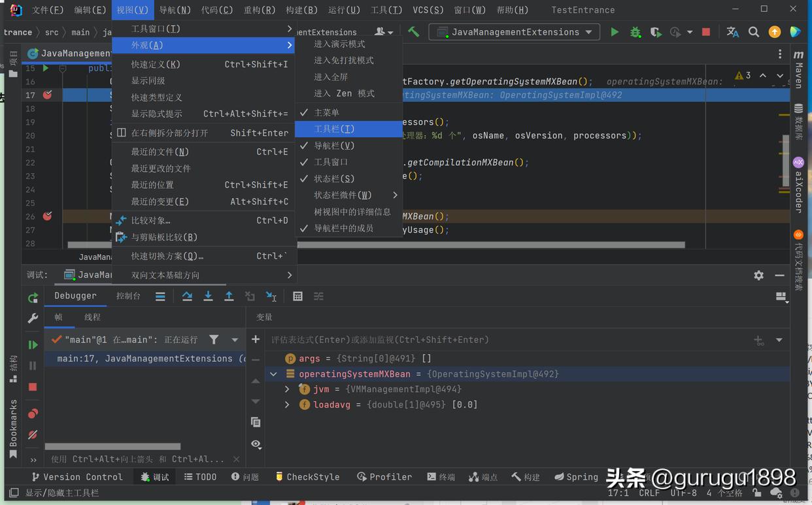This screenshot has width=812, height=505.
Task: Open Search Everywhere with the magnifier icon
Action: click(753, 31)
